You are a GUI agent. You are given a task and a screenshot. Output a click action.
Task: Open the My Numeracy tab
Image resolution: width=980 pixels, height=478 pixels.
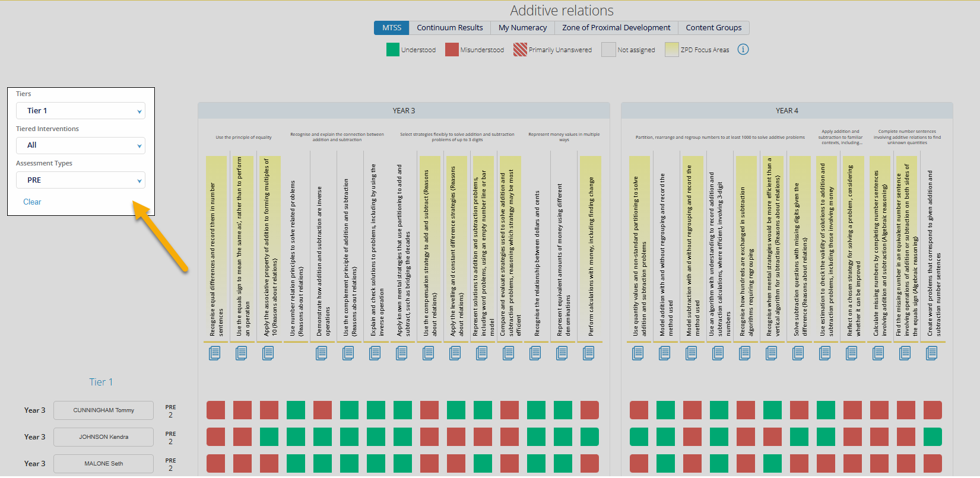tap(523, 28)
